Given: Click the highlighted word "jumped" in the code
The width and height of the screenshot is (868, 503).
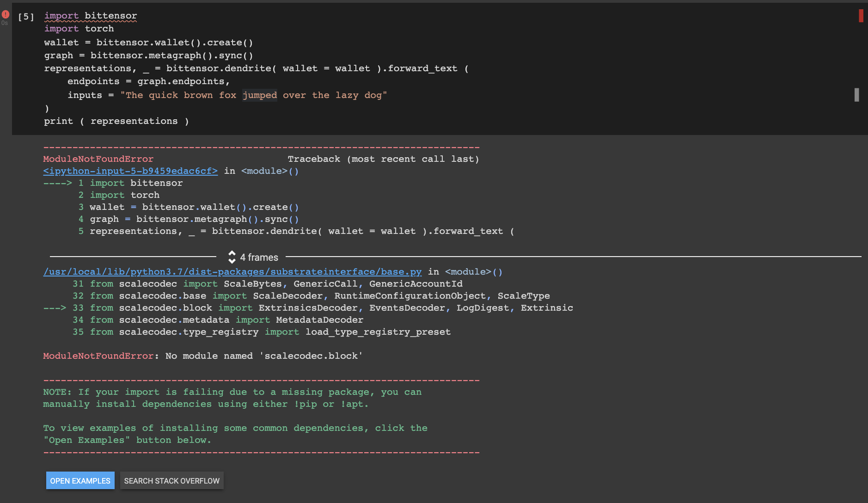Looking at the screenshot, I should (260, 95).
